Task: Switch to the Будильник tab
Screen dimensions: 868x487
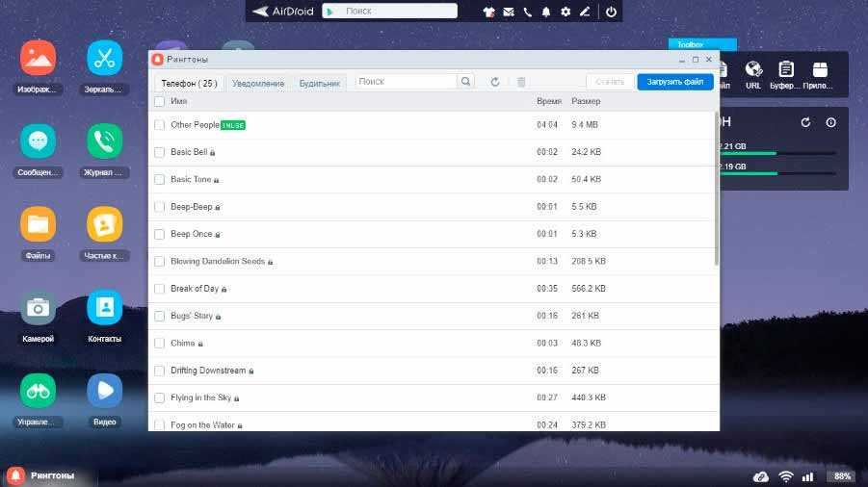Action: coord(319,84)
